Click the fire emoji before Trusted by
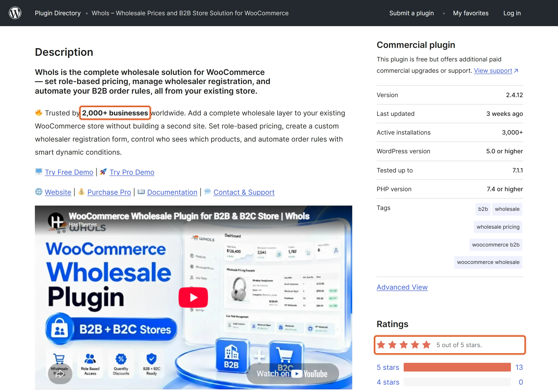Image resolution: width=558 pixels, height=392 pixels. pos(39,113)
